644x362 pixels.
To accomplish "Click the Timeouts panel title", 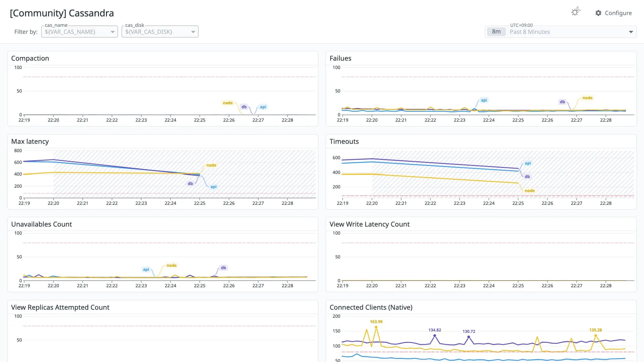I will [x=344, y=141].
